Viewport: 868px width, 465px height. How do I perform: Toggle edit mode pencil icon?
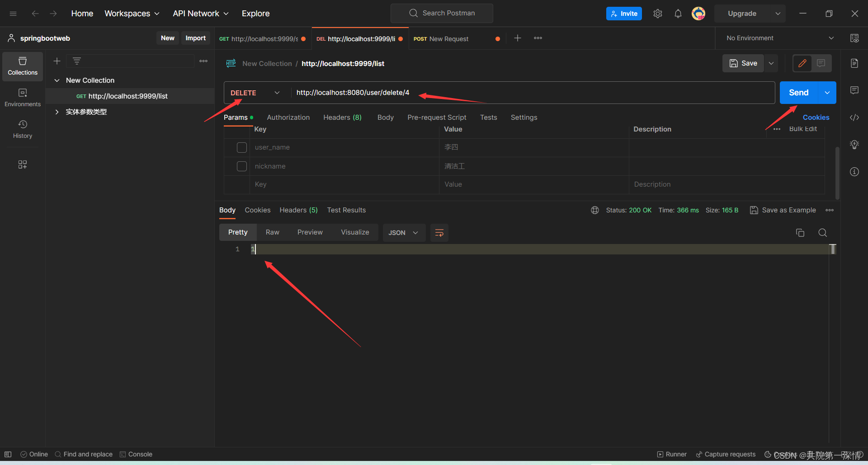coord(802,63)
